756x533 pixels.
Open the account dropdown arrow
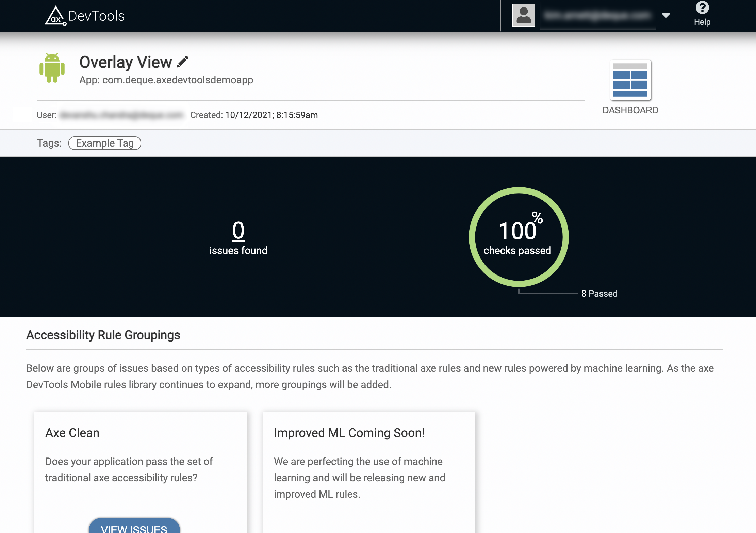(x=666, y=15)
